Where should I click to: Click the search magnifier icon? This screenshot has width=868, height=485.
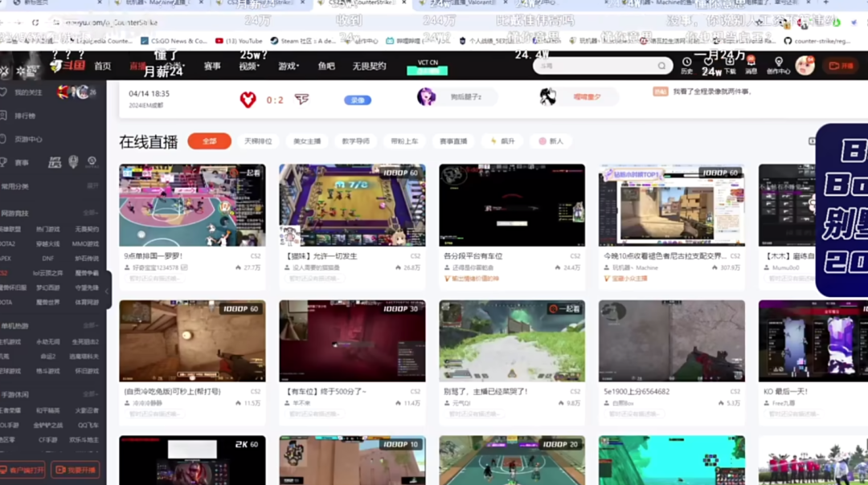661,66
